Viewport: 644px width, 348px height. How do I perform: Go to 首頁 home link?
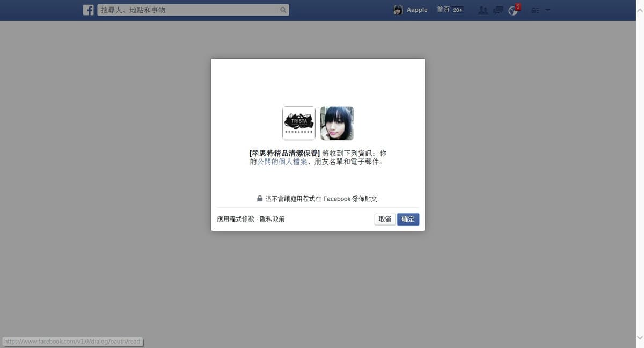coord(443,10)
